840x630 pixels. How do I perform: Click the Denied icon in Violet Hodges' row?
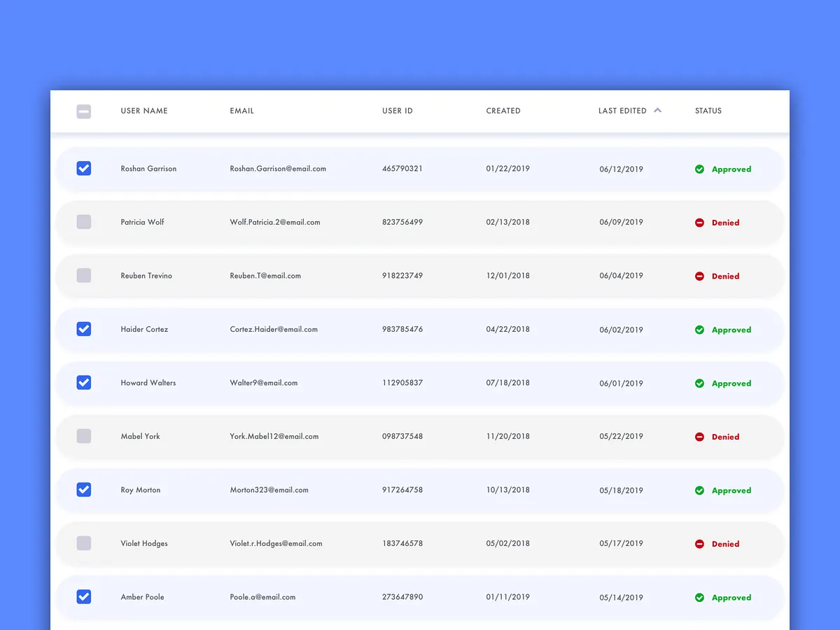tap(699, 544)
